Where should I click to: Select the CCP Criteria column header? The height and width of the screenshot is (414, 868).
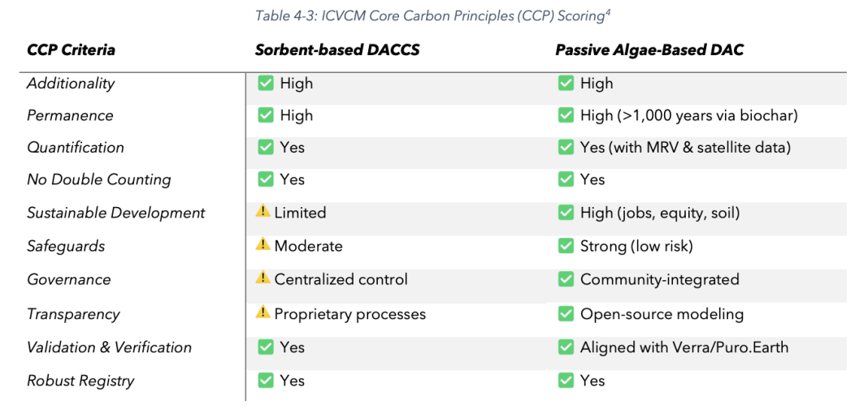tap(71, 50)
